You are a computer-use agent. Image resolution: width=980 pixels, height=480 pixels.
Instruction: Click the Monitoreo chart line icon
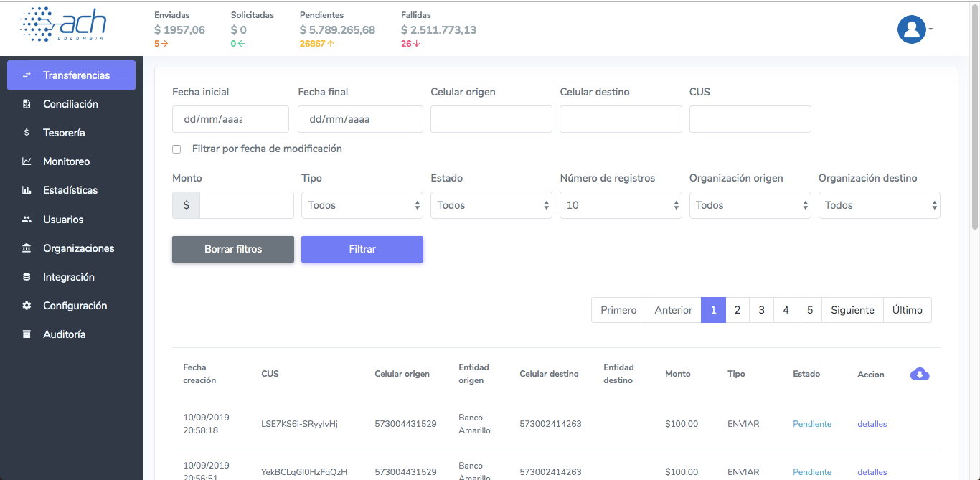27,161
